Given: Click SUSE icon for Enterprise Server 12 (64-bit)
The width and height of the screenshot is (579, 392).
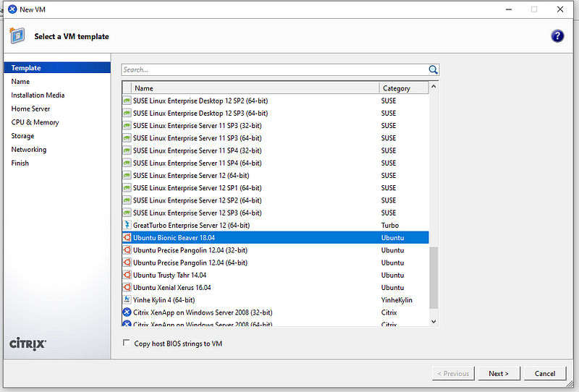Looking at the screenshot, I should 127,175.
